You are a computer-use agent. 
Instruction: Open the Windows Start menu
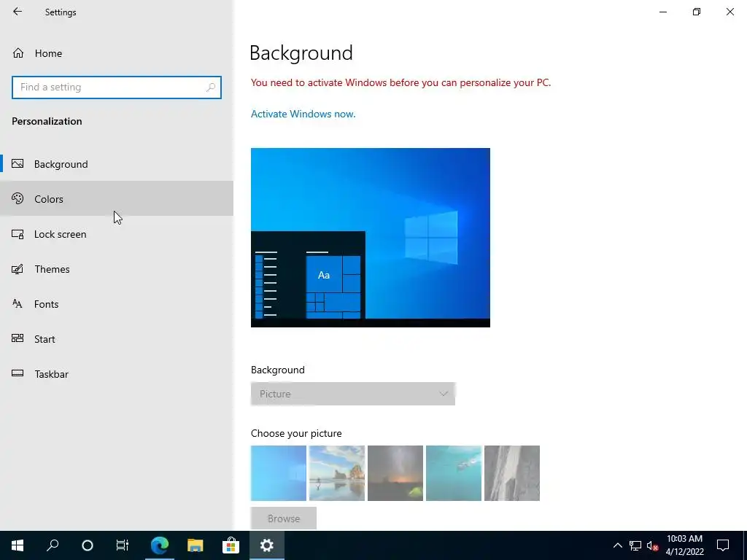[18, 545]
